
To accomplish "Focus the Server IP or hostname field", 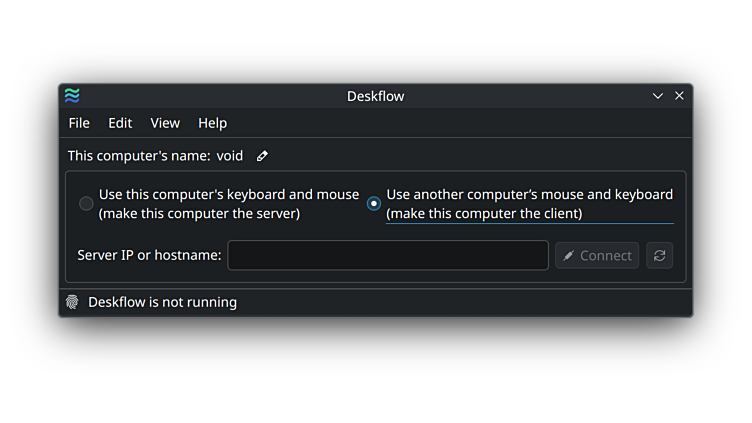I will [x=388, y=255].
